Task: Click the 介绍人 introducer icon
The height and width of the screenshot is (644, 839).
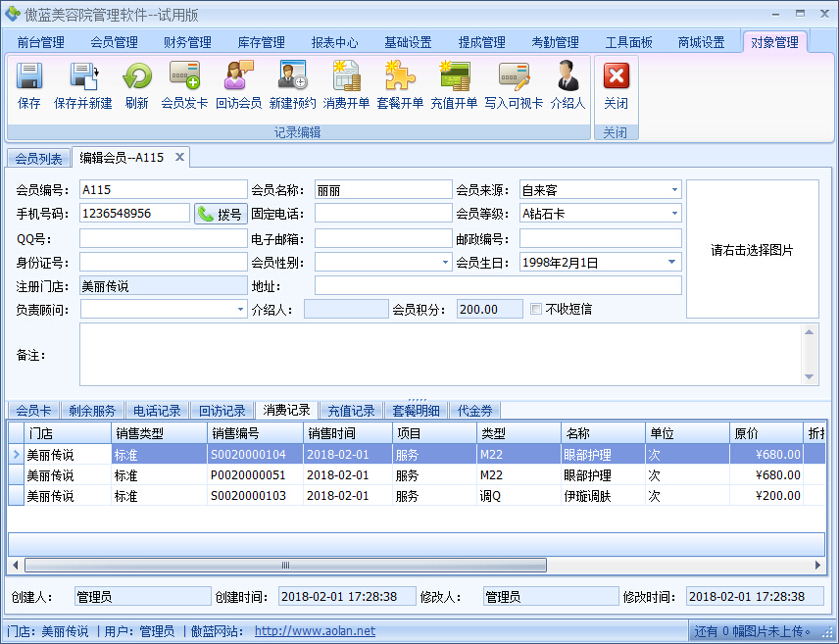Action: pyautogui.click(x=566, y=83)
